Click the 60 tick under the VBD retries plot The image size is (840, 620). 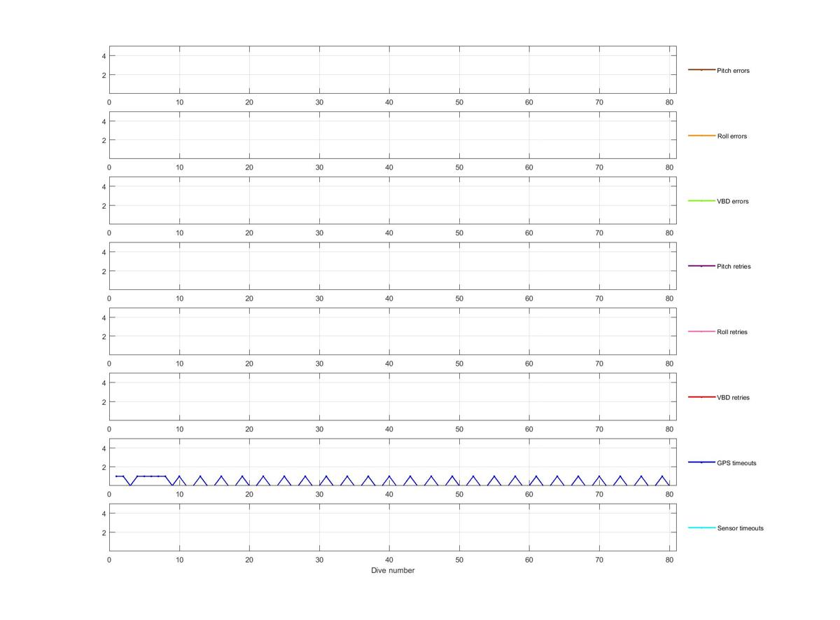click(529, 429)
